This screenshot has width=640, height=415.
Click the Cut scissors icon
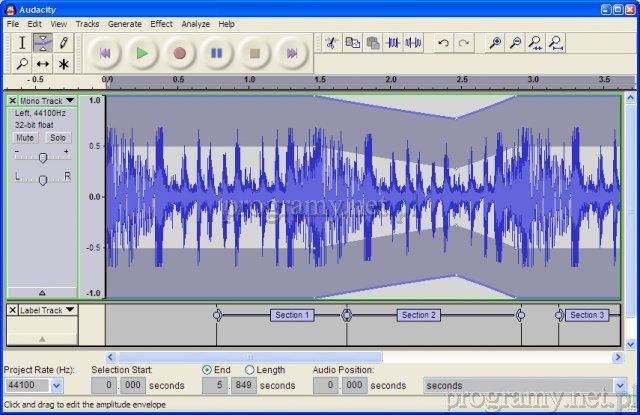click(x=331, y=43)
